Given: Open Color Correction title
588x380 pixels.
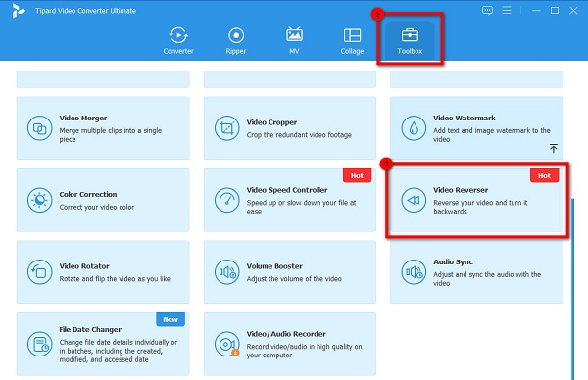Looking at the screenshot, I should point(88,195).
